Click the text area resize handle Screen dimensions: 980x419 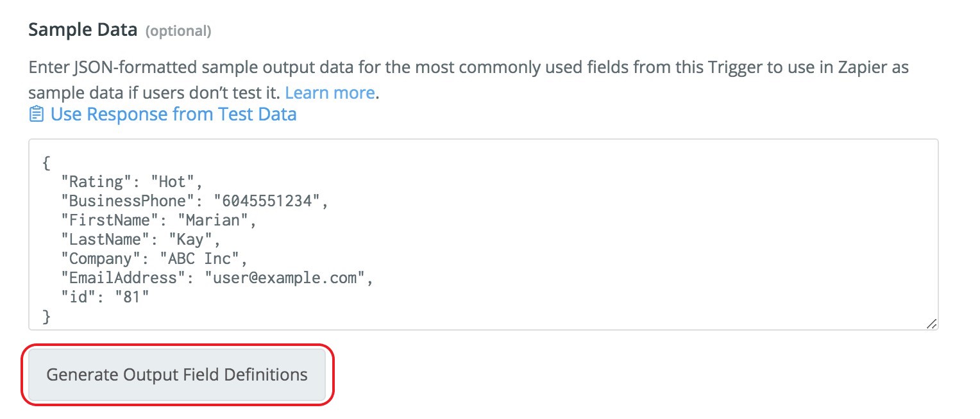[x=932, y=324]
